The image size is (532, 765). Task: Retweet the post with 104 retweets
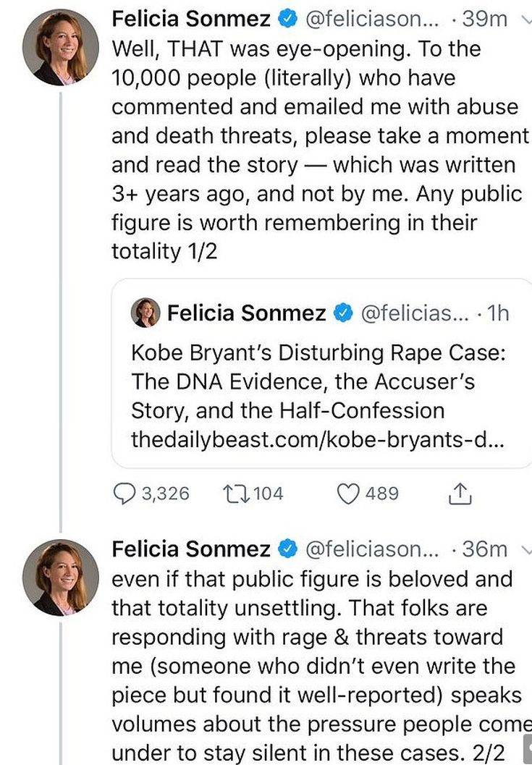233,494
